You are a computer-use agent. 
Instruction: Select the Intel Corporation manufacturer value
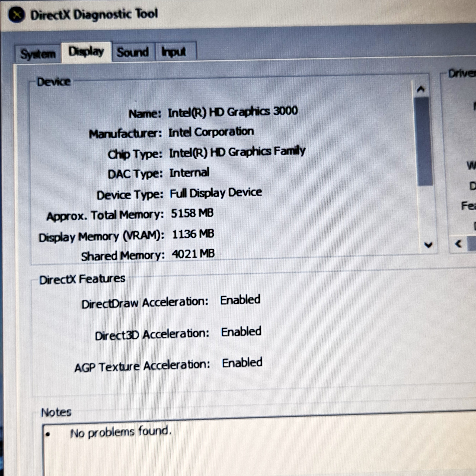coord(211,132)
